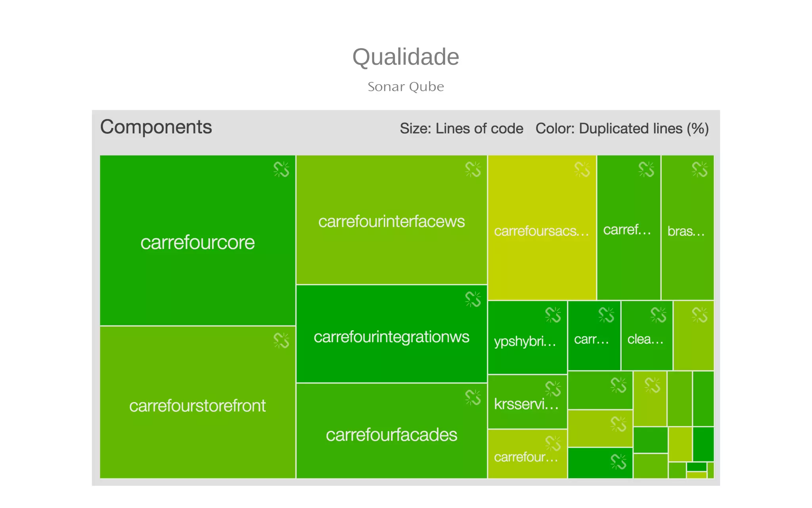Open the ypshybri component tile

(x=525, y=341)
